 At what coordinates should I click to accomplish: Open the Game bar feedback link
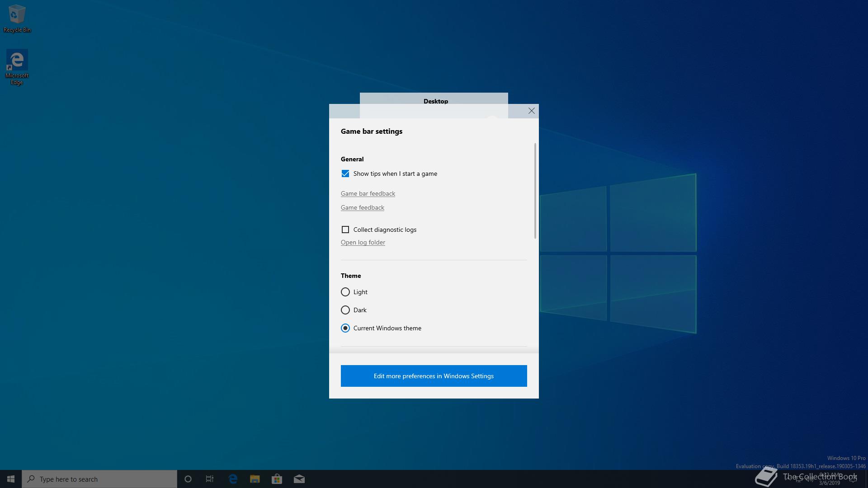pos(368,193)
